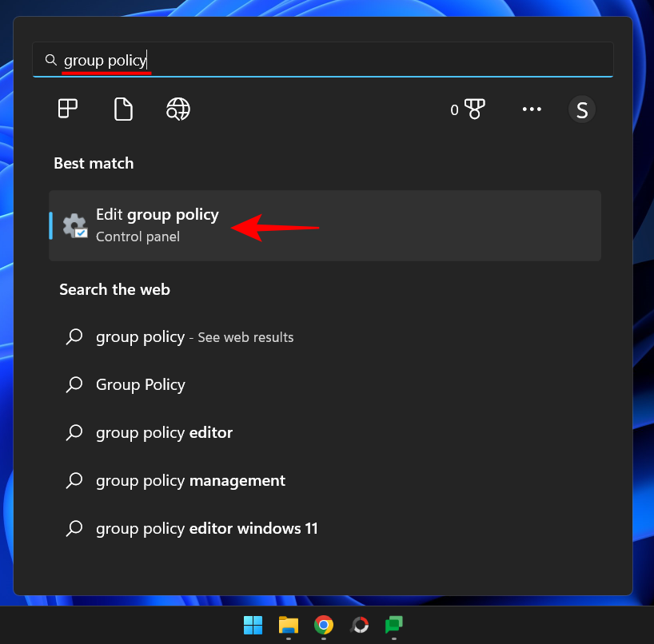Select group policy editor web suggestion
Viewport: 654px width, 644px height.
[x=164, y=432]
